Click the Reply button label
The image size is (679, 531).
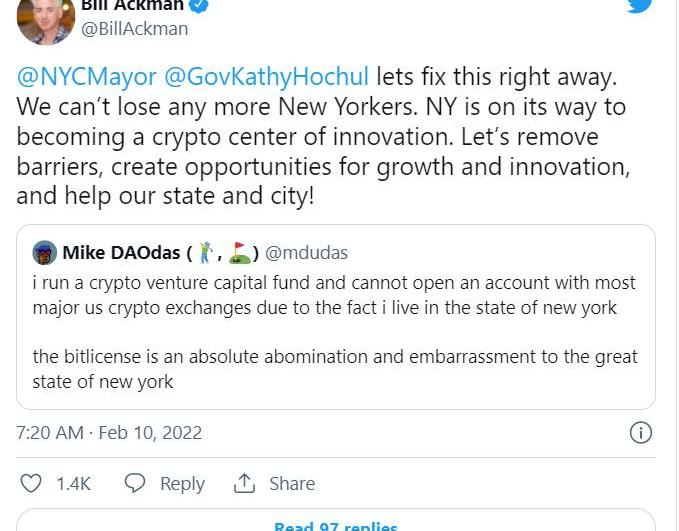[x=182, y=483]
